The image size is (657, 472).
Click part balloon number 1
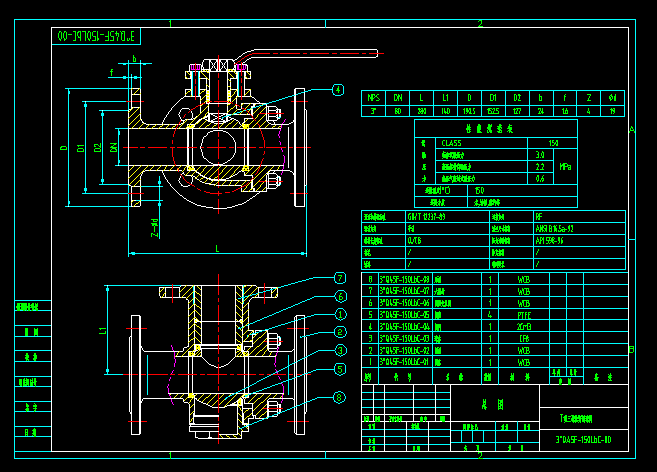coord(340,314)
